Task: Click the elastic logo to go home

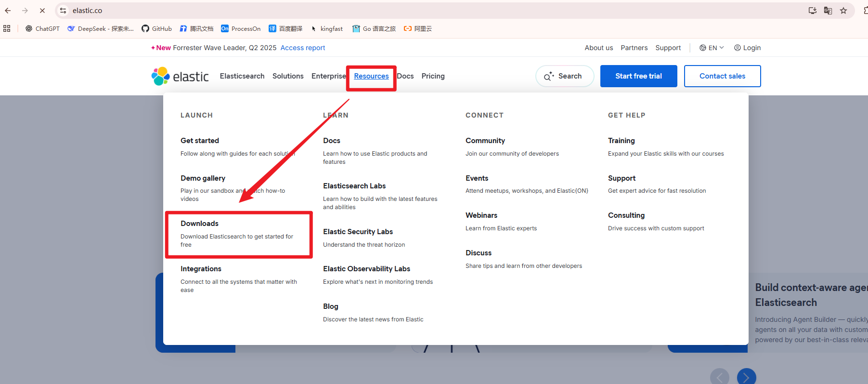Action: click(180, 76)
